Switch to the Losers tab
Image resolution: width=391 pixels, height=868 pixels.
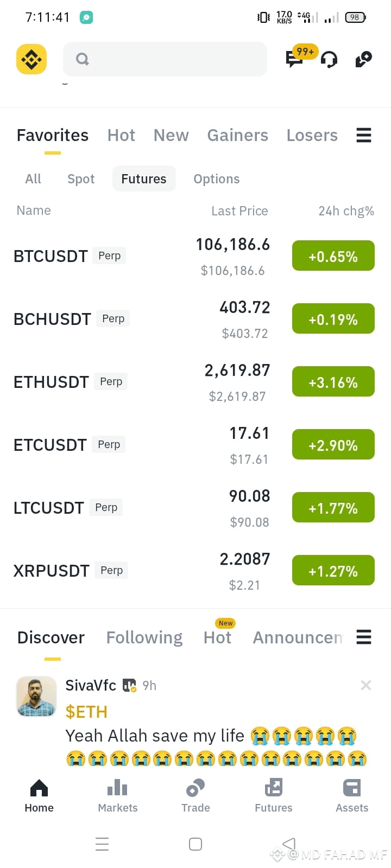312,135
